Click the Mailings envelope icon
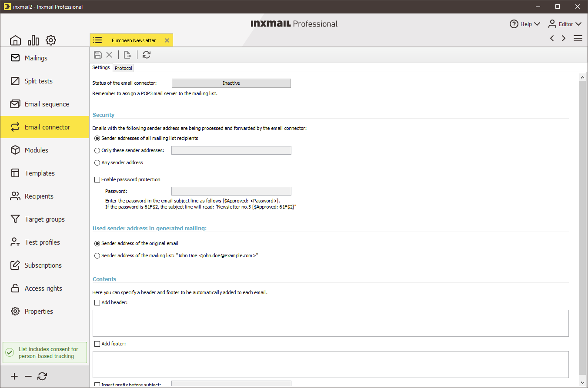The height and width of the screenshot is (388, 588). click(15, 58)
